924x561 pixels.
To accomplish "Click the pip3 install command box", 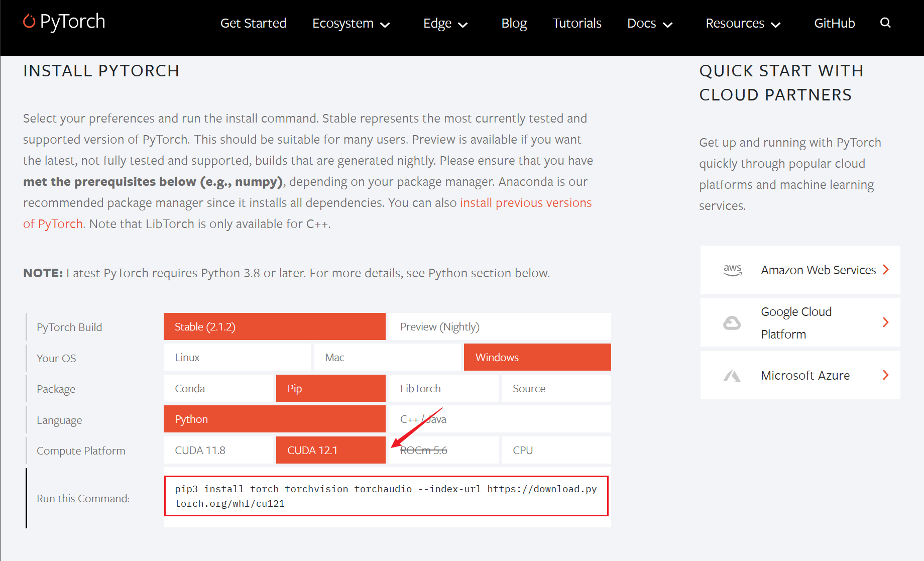I will (386, 496).
